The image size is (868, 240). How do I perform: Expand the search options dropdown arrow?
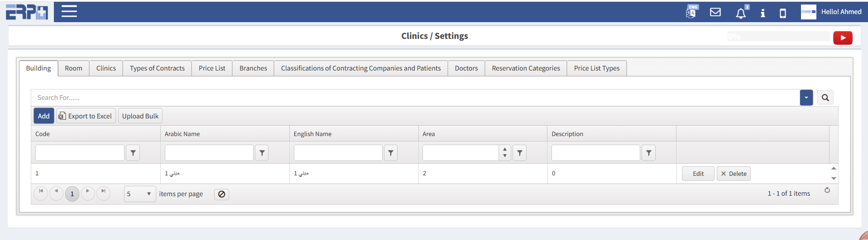[x=806, y=98]
